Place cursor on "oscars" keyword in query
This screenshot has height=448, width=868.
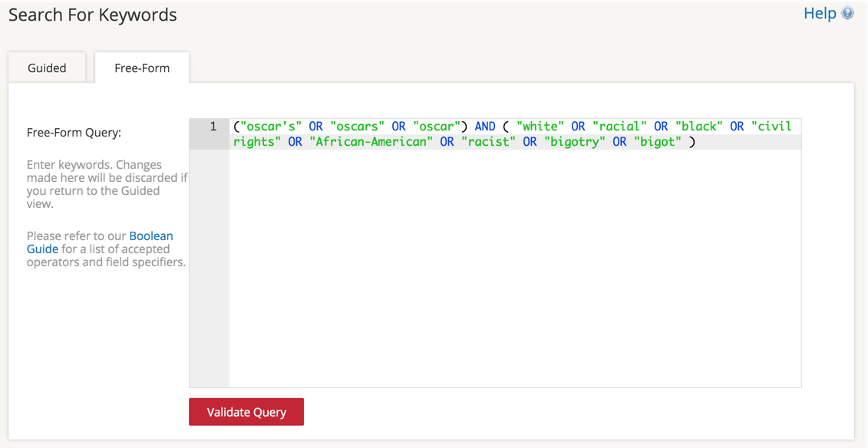tap(357, 127)
